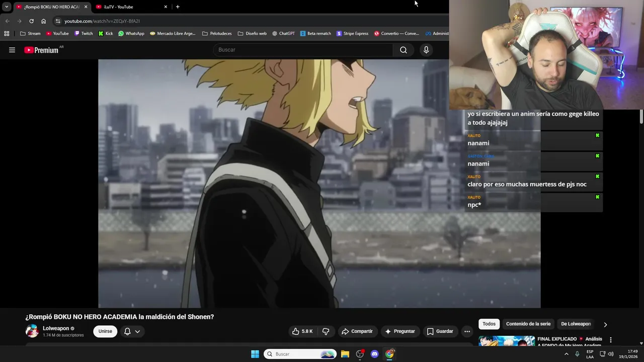Viewport: 644px width, 362px height.
Task: Save video to playlist with Guardar
Action: click(440, 331)
